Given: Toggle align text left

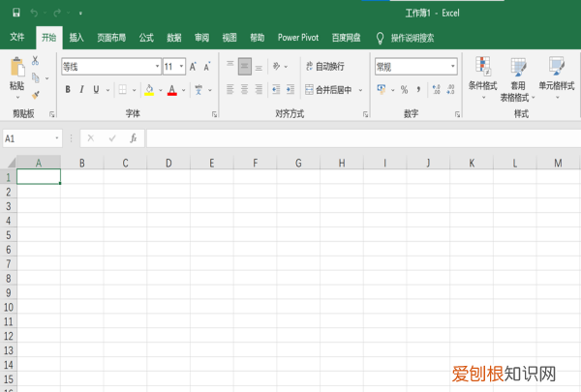Looking at the screenshot, I should (230, 89).
